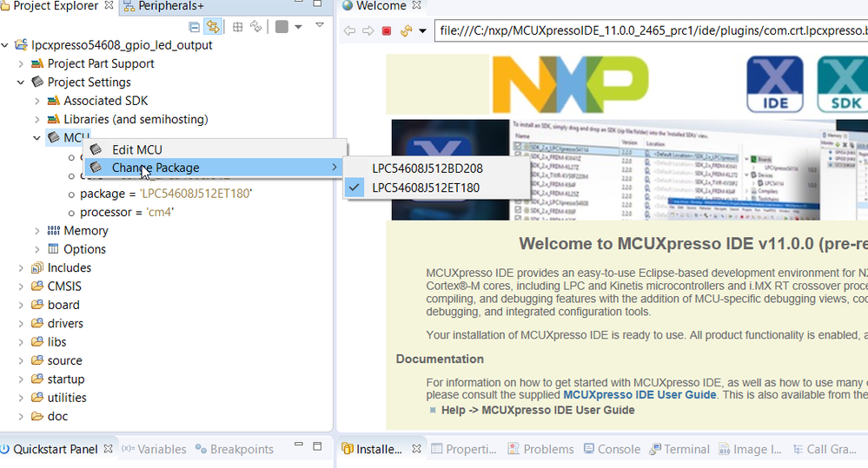Collapse the MCU node
This screenshot has height=468, width=868.
[37, 138]
